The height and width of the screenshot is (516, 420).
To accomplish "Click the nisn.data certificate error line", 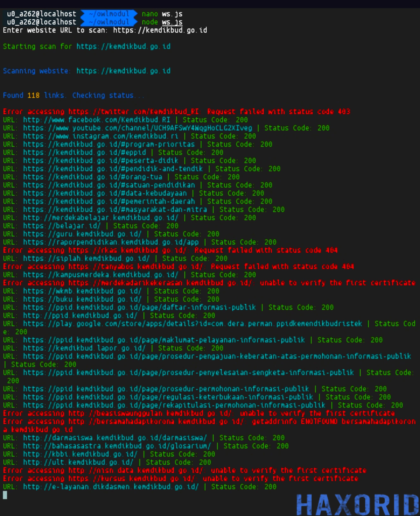I will point(185,471).
